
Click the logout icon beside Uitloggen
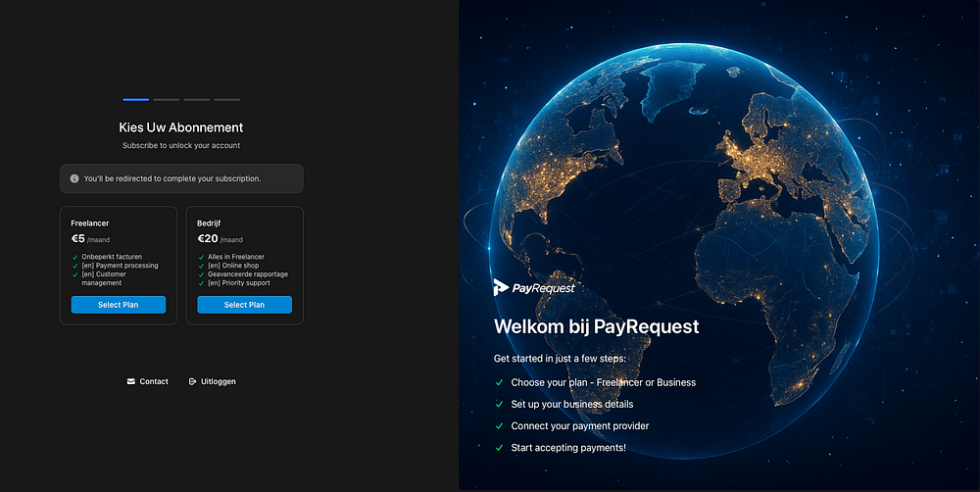192,381
